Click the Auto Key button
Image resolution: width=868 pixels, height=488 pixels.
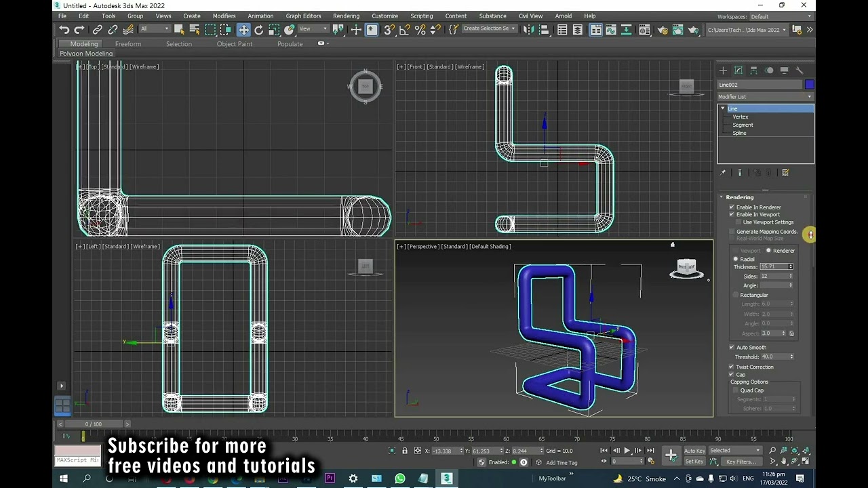coord(694,451)
